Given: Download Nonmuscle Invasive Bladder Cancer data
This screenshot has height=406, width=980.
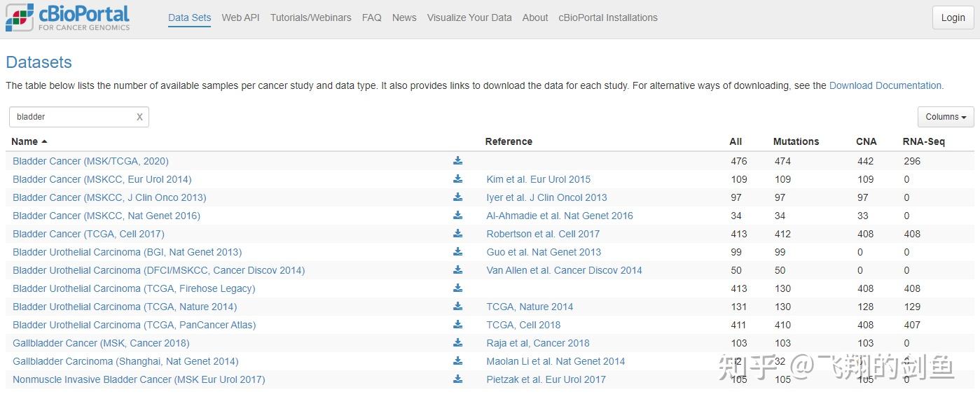Looking at the screenshot, I should [x=457, y=379].
